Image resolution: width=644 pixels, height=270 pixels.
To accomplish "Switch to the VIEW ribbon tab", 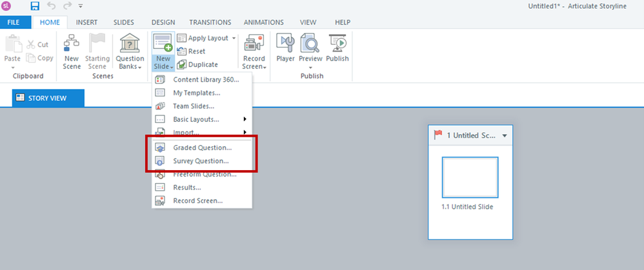I will (308, 22).
